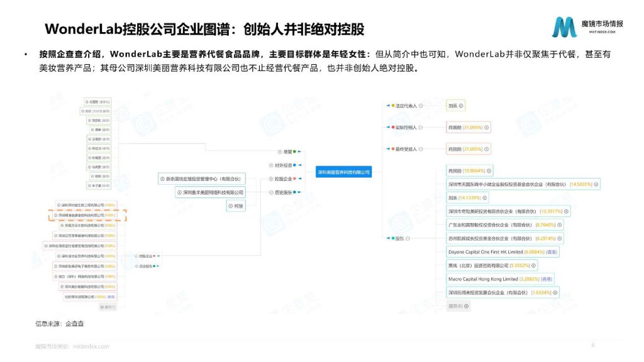Screen dimensions: 644x362
Task: Click the MKTINDEX.COM text under the logo
Action: pyautogui.click(x=602, y=31)
